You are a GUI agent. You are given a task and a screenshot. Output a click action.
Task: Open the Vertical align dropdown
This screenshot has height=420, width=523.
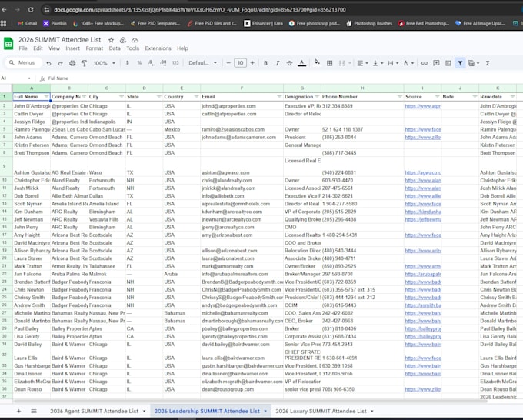(378, 63)
